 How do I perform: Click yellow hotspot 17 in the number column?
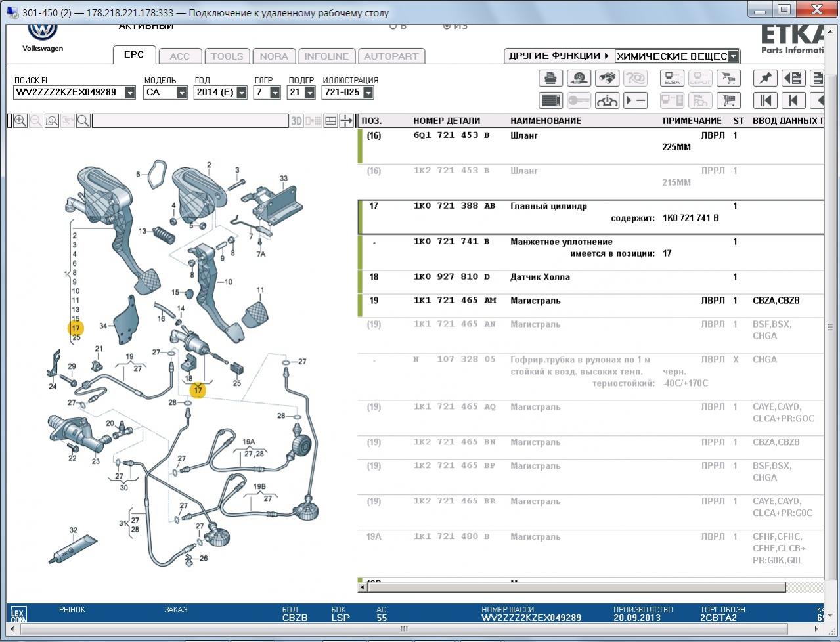[x=76, y=328]
